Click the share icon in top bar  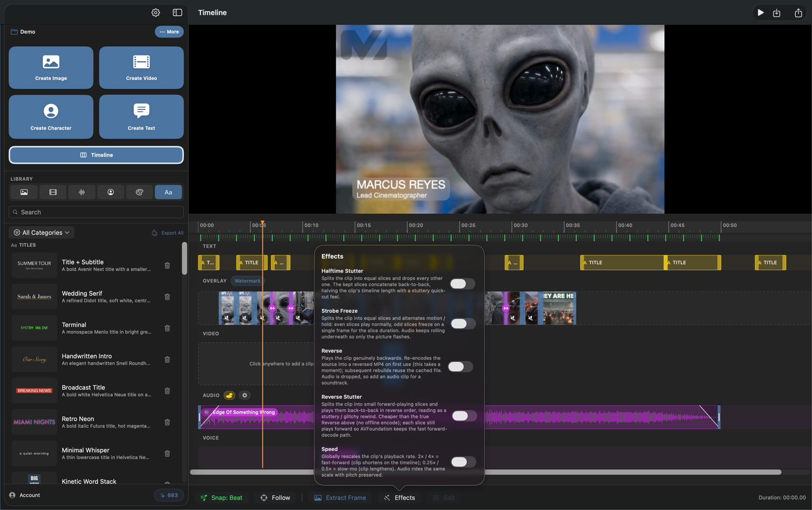coord(798,13)
